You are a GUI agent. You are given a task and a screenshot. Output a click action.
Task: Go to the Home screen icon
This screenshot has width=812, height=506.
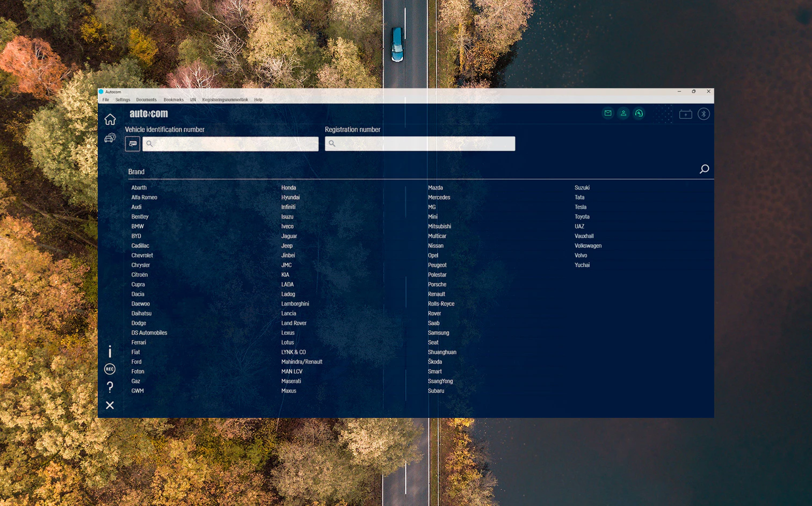(x=110, y=119)
